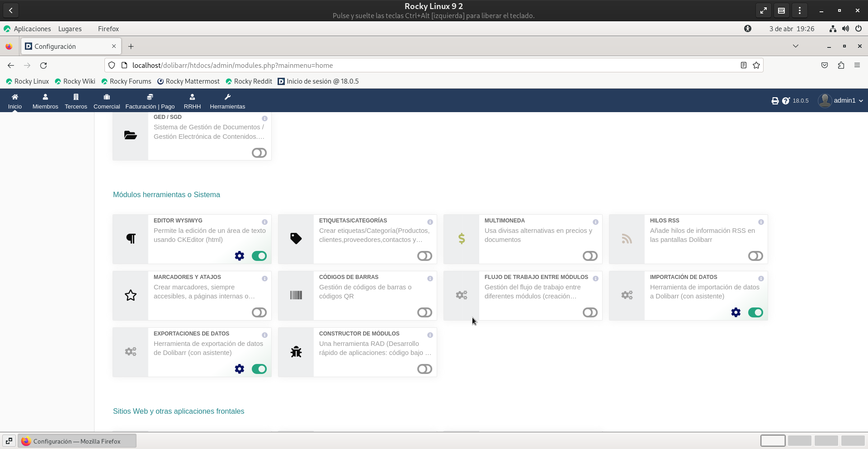Enable the Códigos de barras module
Image resolution: width=868 pixels, height=449 pixels.
point(425,312)
